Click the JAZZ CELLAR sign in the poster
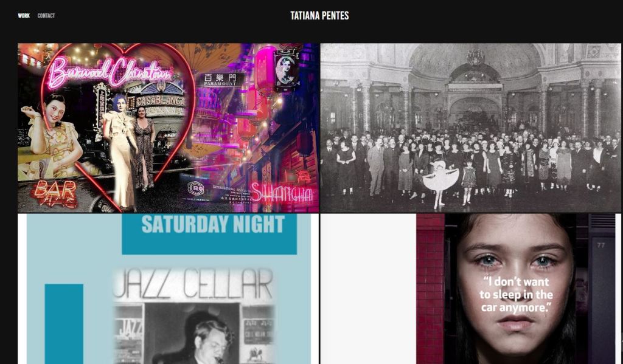The image size is (623, 364). (193, 283)
